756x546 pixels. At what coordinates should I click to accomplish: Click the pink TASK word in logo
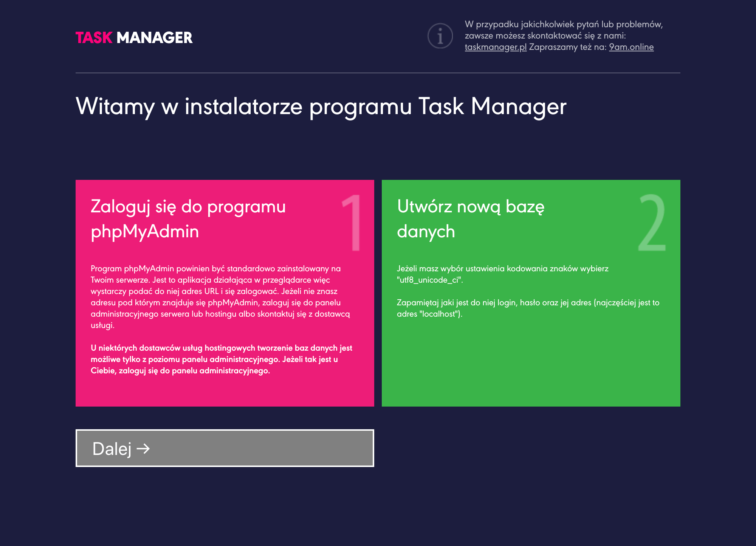(x=94, y=38)
